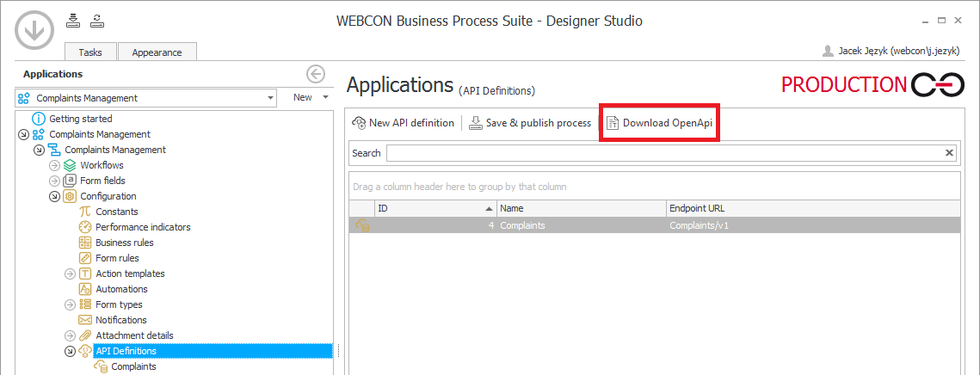Switch to the Tasks tab

point(90,52)
